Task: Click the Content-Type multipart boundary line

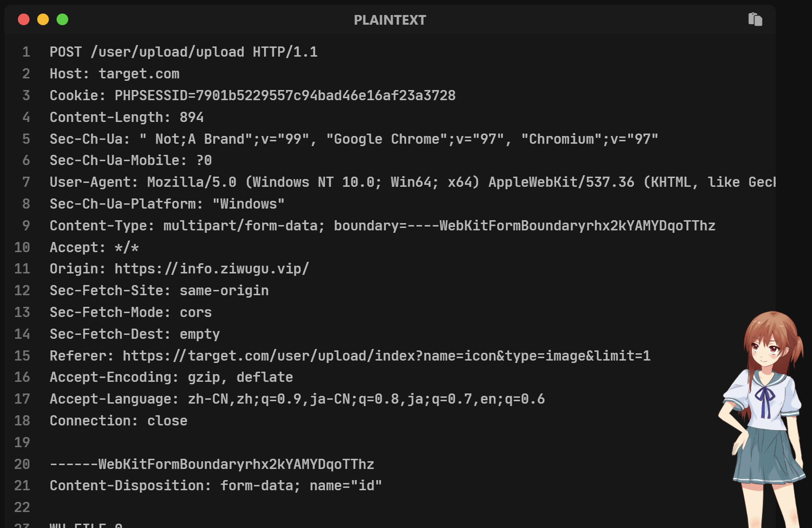Action: [x=383, y=226]
